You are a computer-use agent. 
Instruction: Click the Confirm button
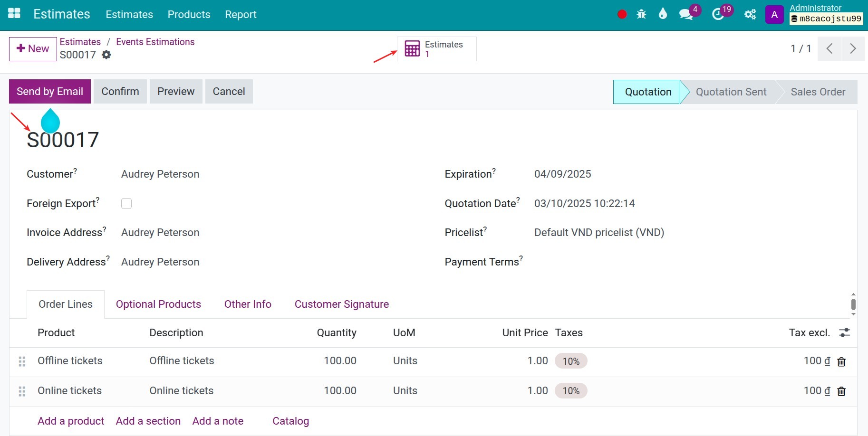(120, 91)
